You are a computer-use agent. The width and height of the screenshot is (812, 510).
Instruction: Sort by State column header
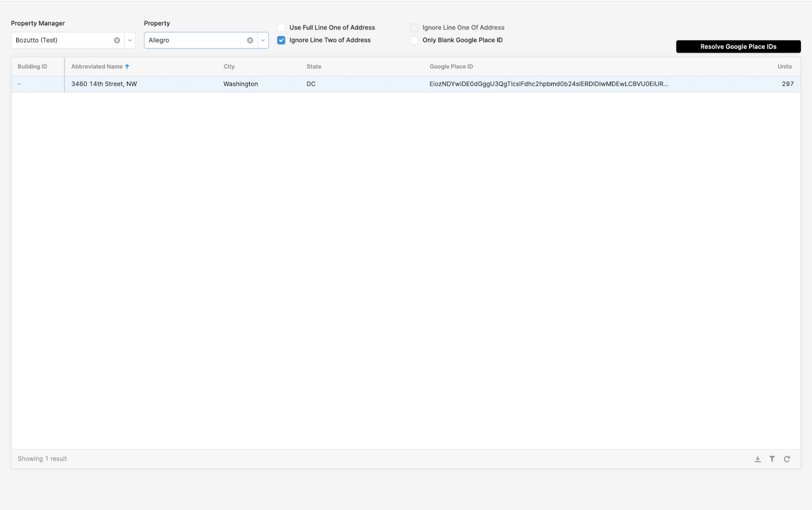314,67
